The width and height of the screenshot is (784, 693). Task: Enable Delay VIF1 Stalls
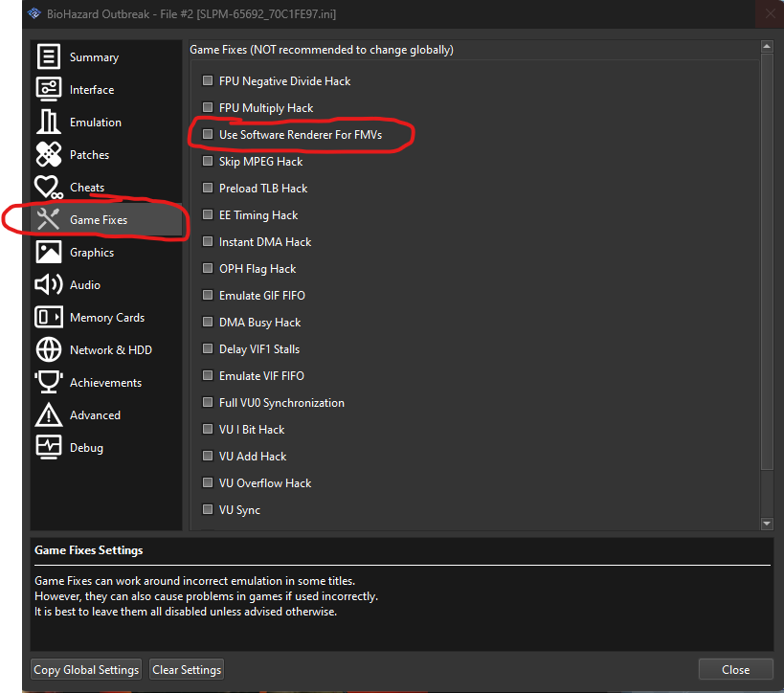coord(208,348)
